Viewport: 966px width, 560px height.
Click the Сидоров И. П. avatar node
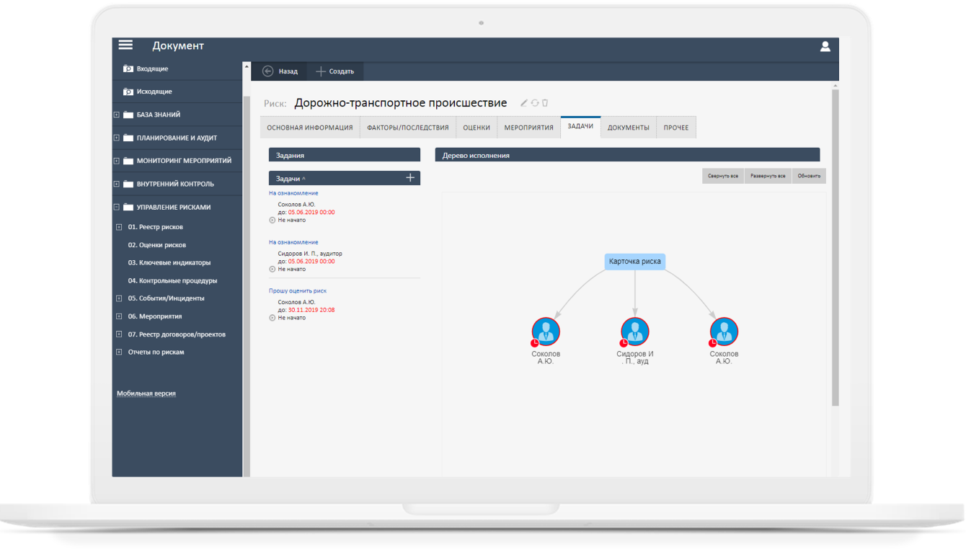pyautogui.click(x=634, y=332)
